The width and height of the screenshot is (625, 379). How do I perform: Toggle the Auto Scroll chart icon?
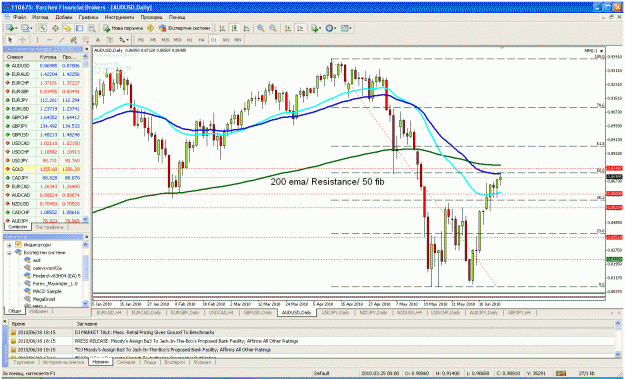(x=287, y=28)
